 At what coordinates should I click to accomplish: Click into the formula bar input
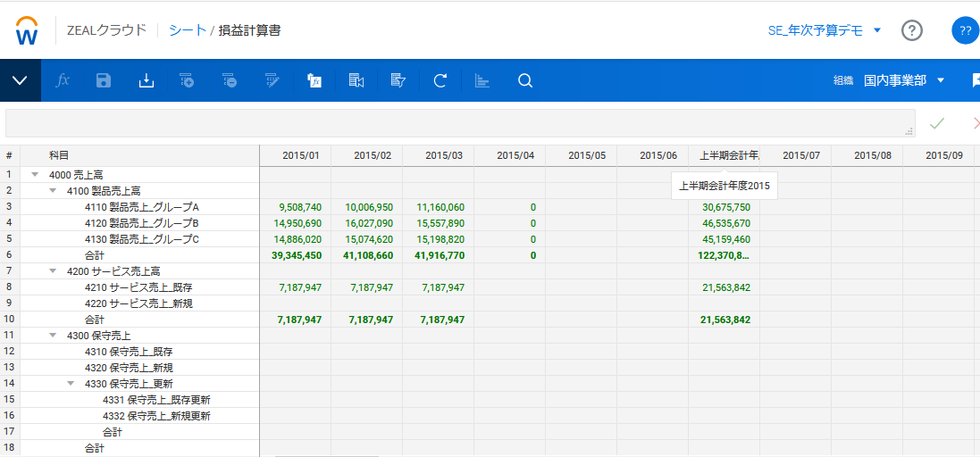(460, 123)
